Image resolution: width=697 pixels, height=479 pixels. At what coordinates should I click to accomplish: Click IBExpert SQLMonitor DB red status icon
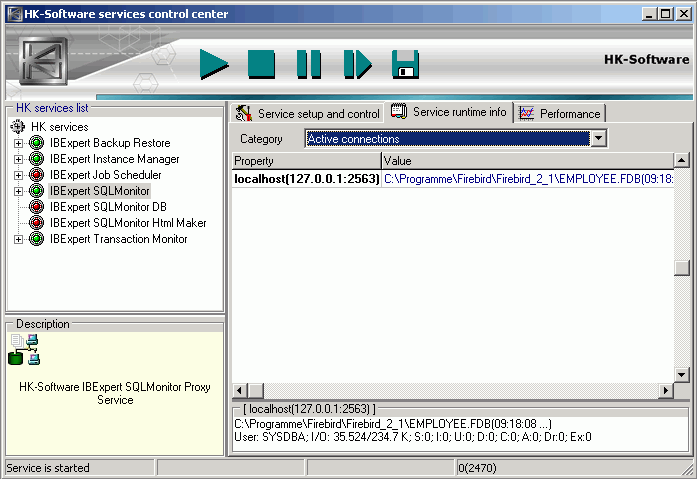click(36, 207)
